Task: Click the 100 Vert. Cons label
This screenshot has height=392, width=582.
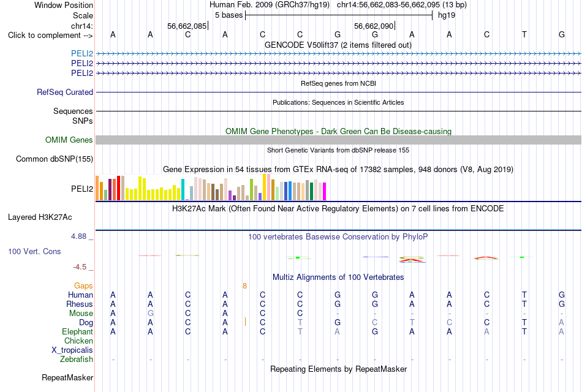Action: coord(34,252)
